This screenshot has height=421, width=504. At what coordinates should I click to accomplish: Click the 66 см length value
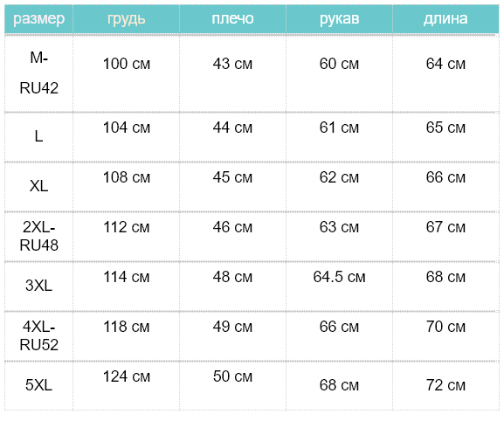pos(445,177)
